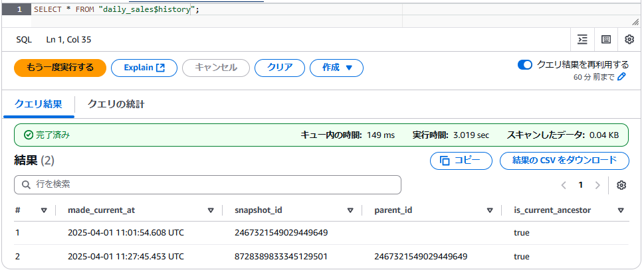Focus the 行を検索 search field
This screenshot has width=644, height=270.
(x=207, y=185)
